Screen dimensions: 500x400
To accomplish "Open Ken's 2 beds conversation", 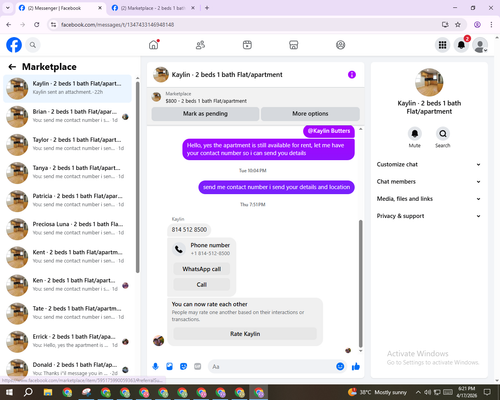I will click(68, 285).
